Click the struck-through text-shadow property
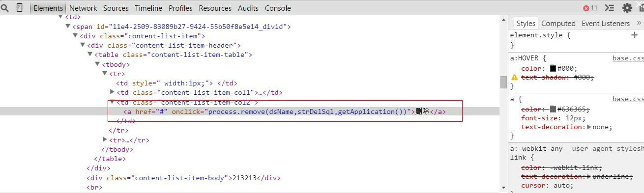Screen dimensions: 644x193 coord(557,77)
